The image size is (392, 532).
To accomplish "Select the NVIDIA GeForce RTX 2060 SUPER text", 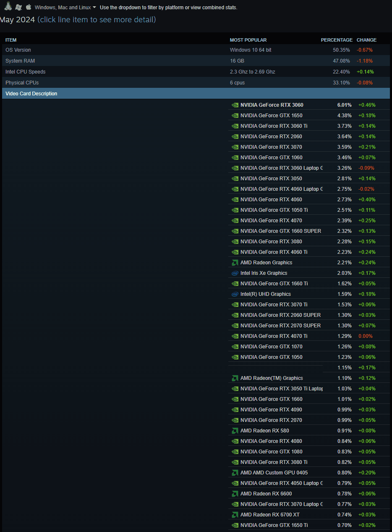I will (x=281, y=315).
